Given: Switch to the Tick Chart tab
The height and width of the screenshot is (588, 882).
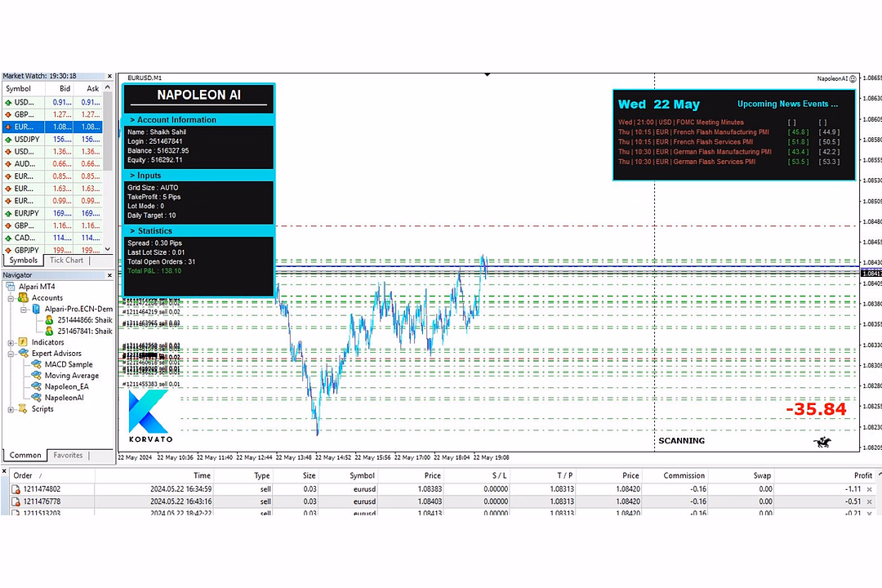Looking at the screenshot, I should pos(66,260).
